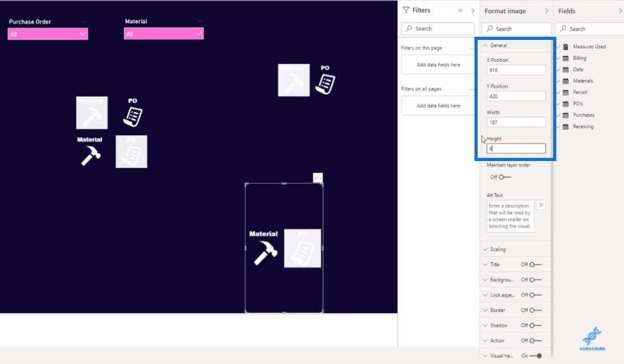624x364 pixels.
Task: Click Add data fields here under all pages
Action: (x=438, y=106)
